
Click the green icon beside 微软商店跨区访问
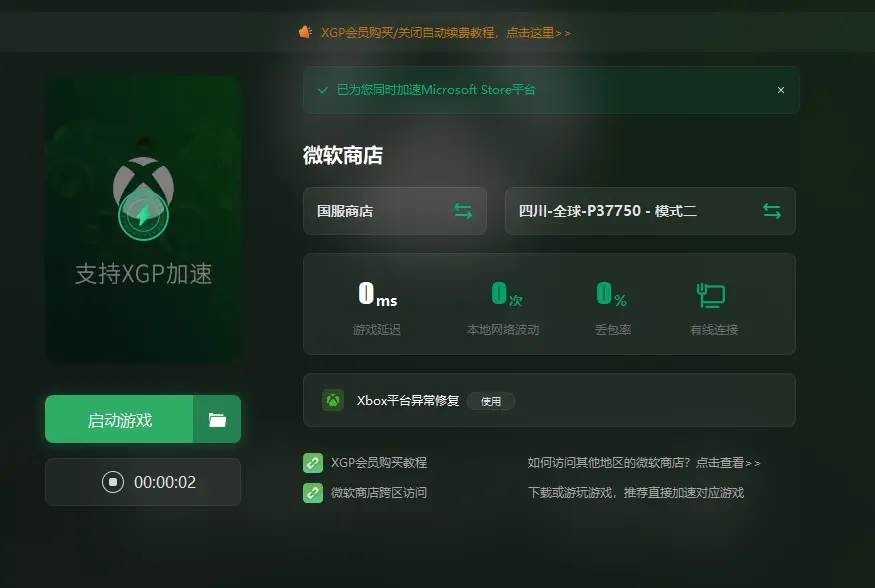pos(312,492)
